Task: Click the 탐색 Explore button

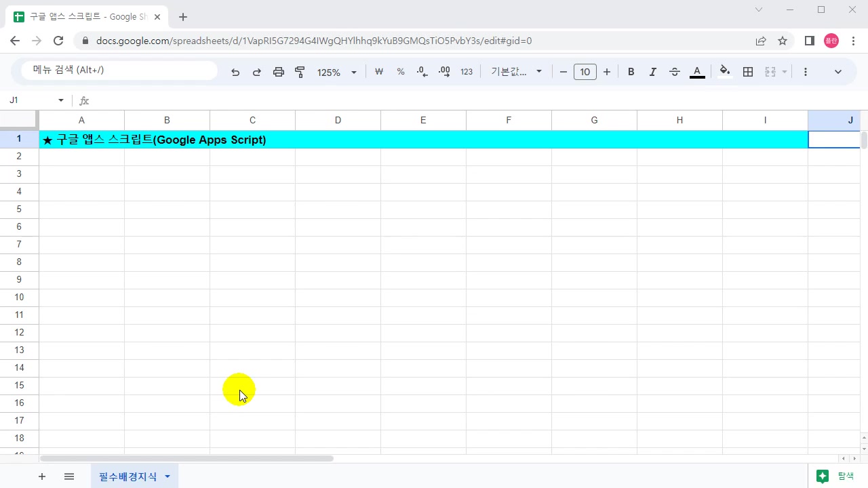Action: point(835,476)
